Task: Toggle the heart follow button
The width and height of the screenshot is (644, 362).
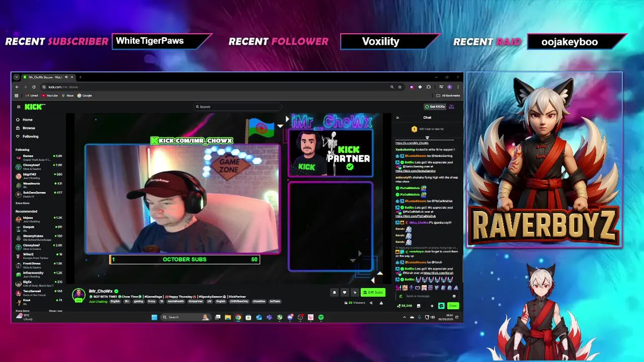Action: (x=345, y=293)
